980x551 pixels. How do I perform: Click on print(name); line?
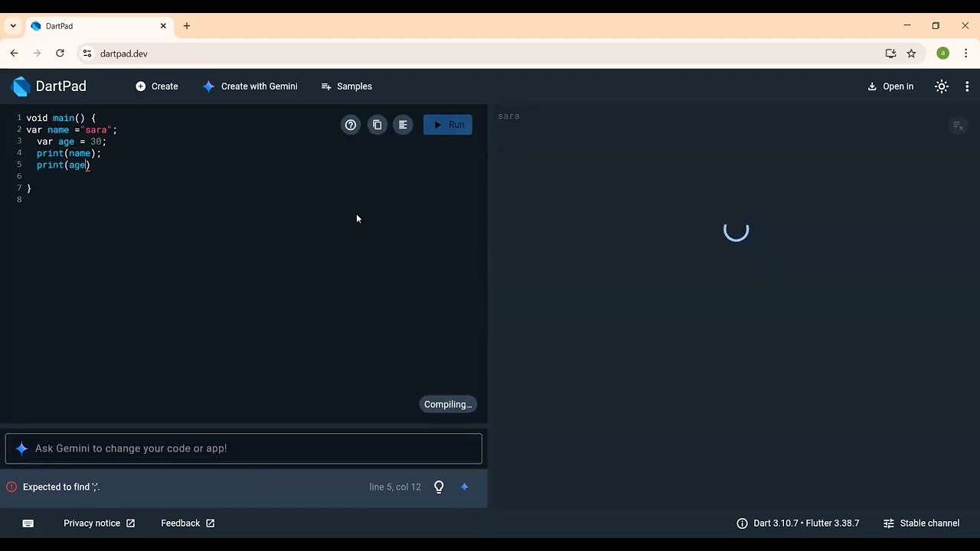(x=69, y=153)
